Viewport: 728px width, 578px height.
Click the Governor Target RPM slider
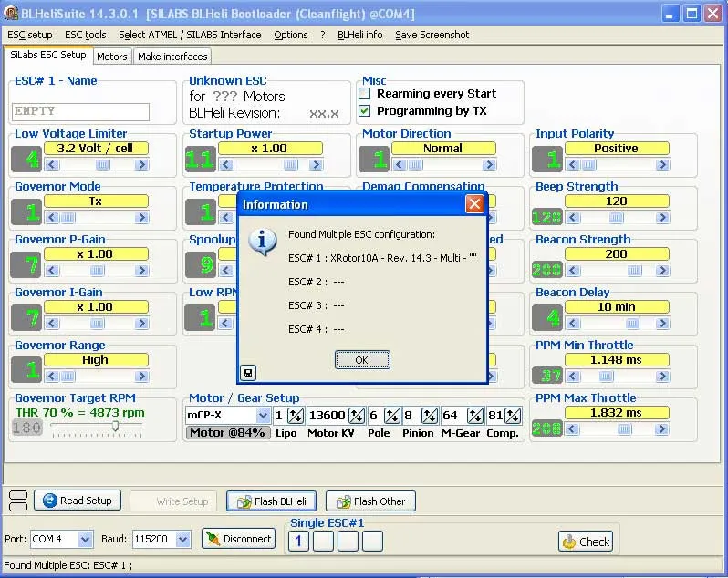coord(115,428)
